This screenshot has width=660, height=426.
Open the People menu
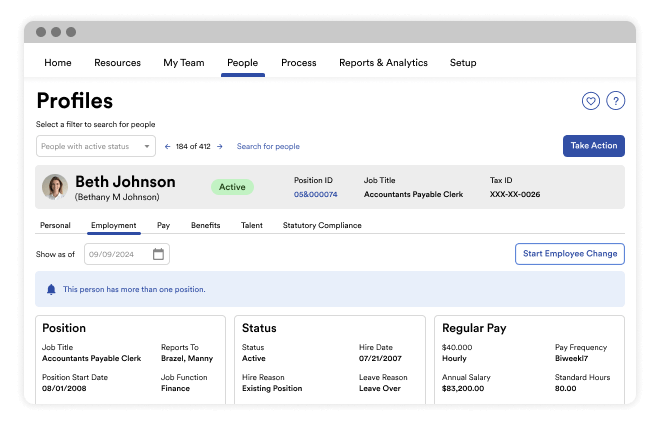pos(242,63)
